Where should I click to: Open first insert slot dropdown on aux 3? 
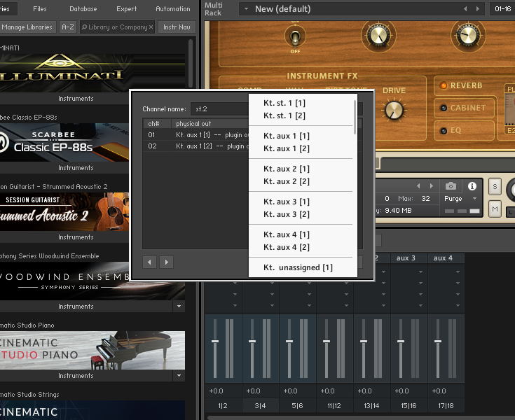[420, 272]
